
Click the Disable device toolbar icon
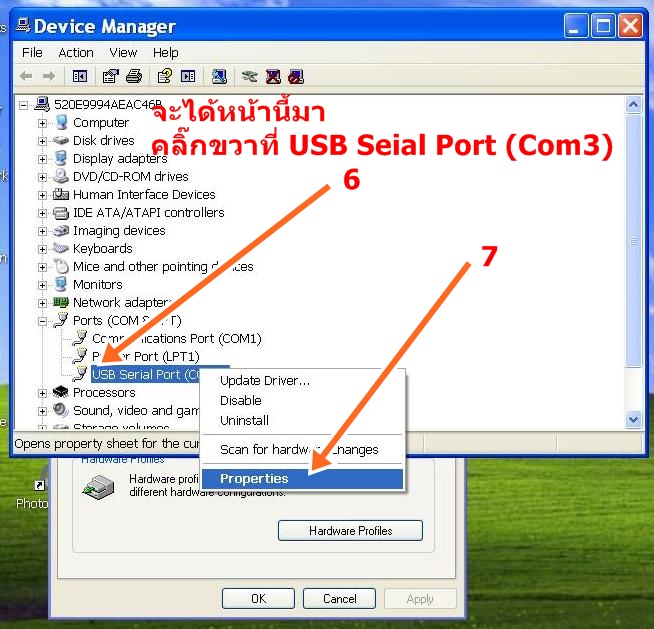coord(296,76)
